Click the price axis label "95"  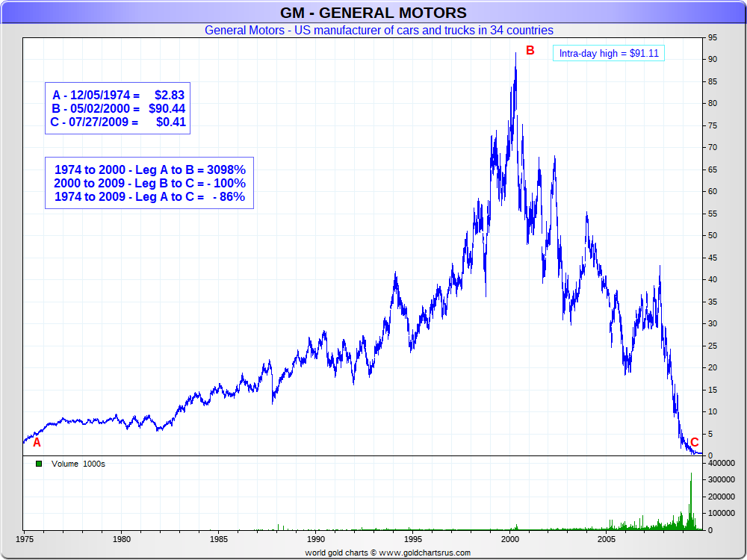click(713, 37)
